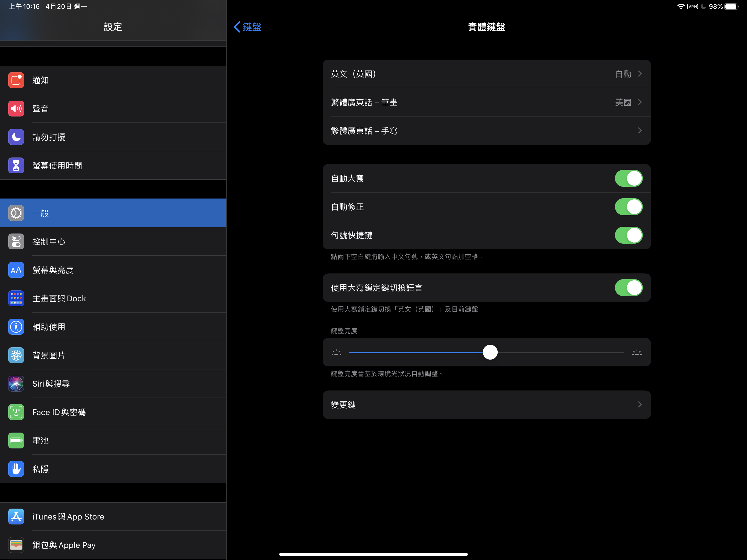Tap the Siri 與搜尋 icon
747x560 pixels.
16,384
